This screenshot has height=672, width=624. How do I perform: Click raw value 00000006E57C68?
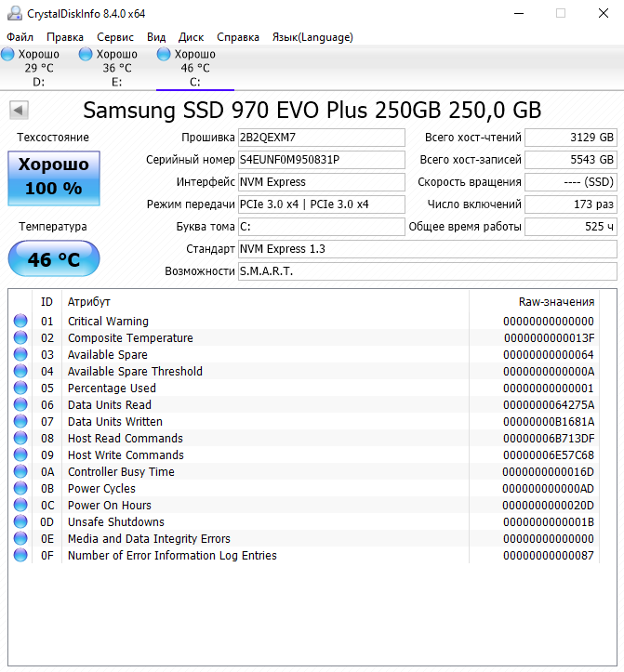(549, 455)
